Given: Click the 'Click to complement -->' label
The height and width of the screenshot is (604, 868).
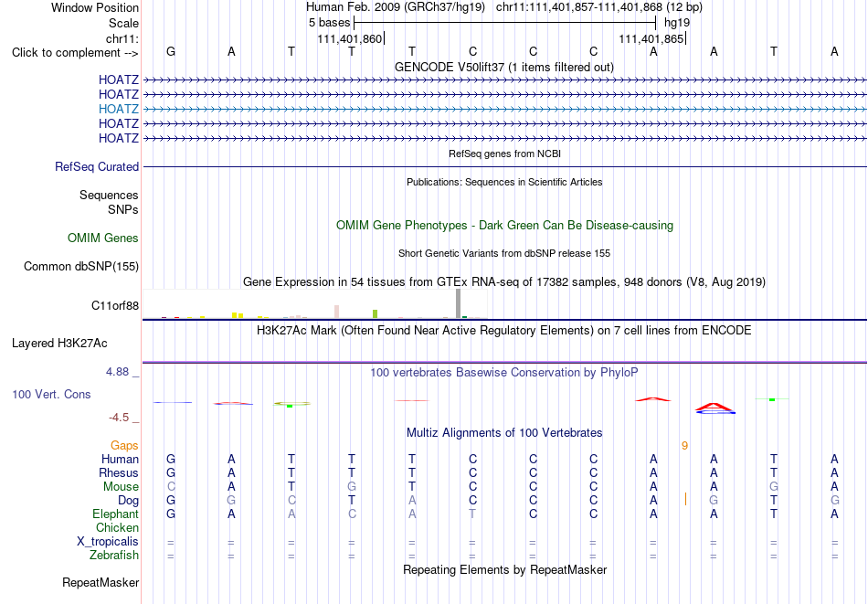Looking at the screenshot, I should tap(75, 53).
